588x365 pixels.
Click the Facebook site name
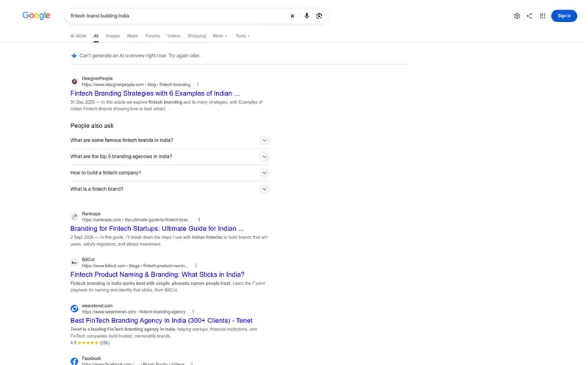coord(91,358)
